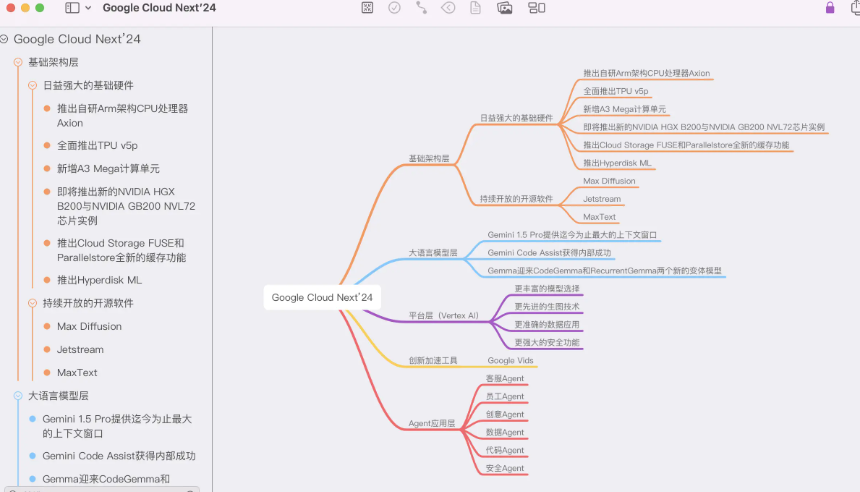Select outline row 推出Cloud Storage FUSE和Parallelstore
860x492 pixels.
[x=121, y=250]
